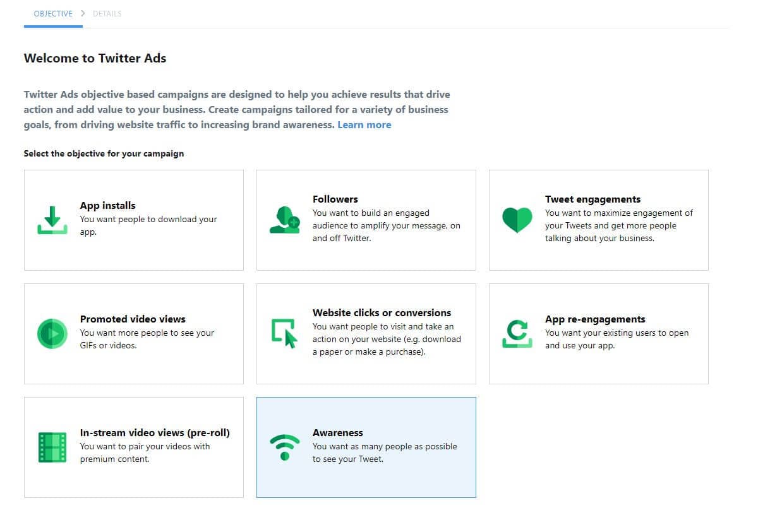This screenshot has height=532, width=758.
Task: Click the Promoted video views play icon
Action: (x=52, y=334)
